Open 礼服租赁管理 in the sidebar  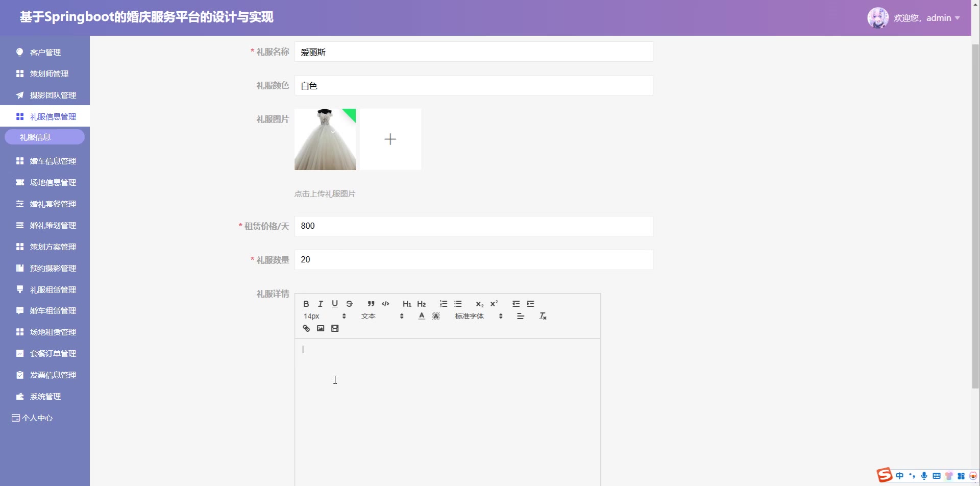(x=45, y=289)
